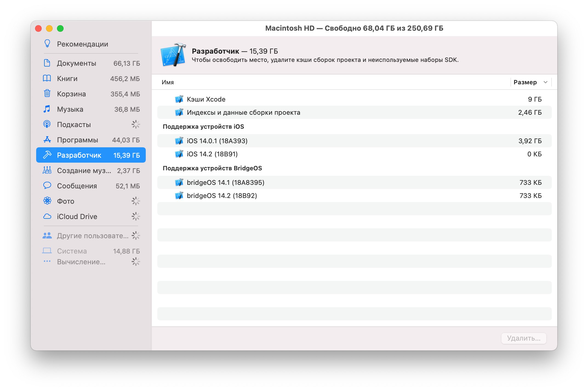The width and height of the screenshot is (588, 391).
Task: Click the Удалить... button
Action: [x=524, y=338]
